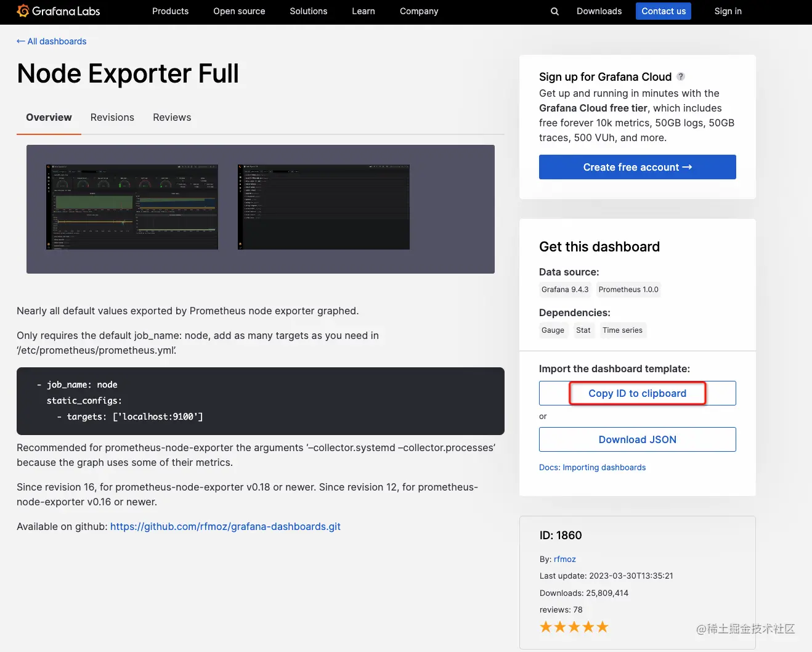Open the search magnifier icon
The height and width of the screenshot is (652, 812).
[x=554, y=11]
